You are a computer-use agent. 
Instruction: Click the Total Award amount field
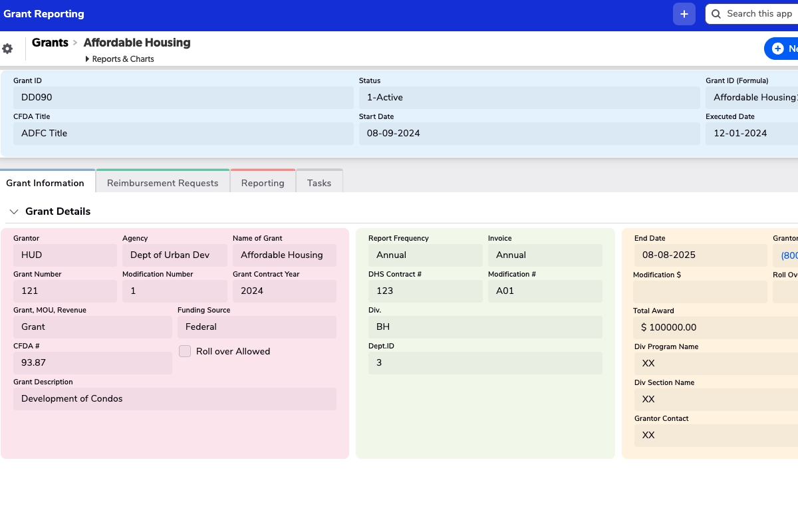pyautogui.click(x=715, y=327)
